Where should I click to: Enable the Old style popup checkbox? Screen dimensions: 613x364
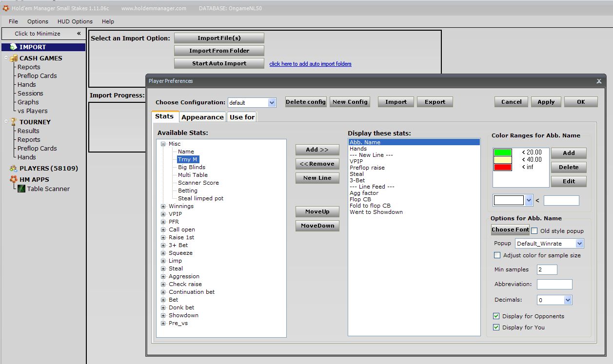pos(534,231)
